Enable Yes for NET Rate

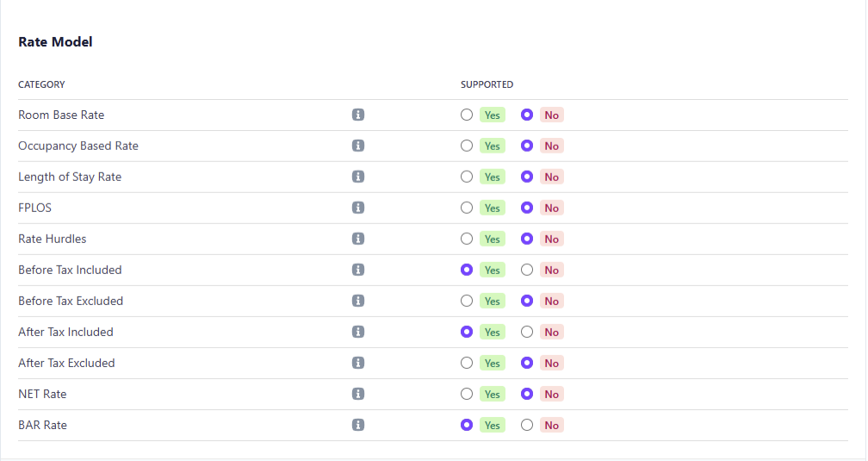[x=467, y=394]
